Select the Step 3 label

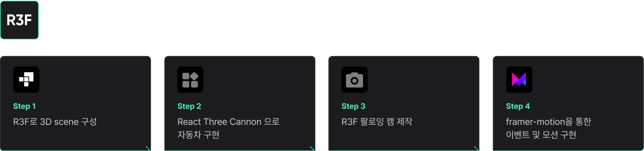point(354,106)
